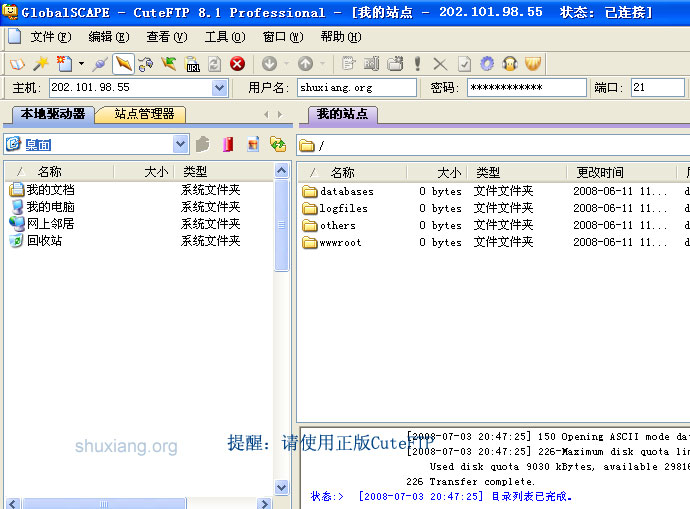Select the 我的站点 remote tab
Viewport: 690px width, 509px height.
(342, 114)
